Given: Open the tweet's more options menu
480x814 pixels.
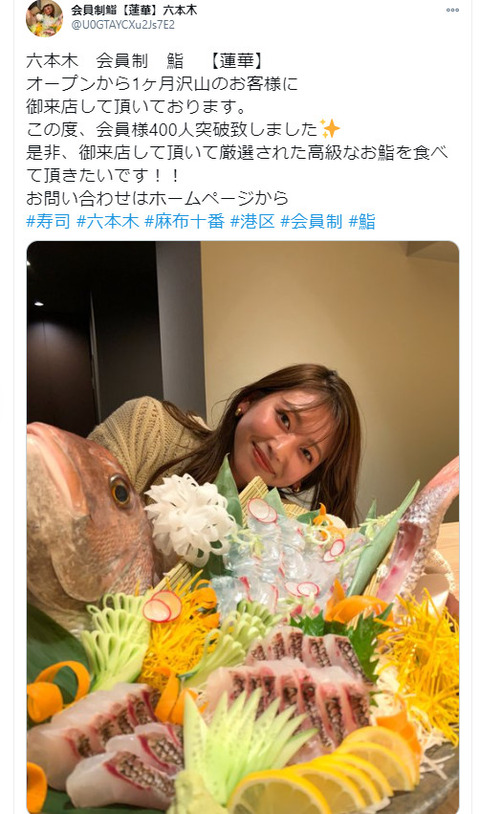Looking at the screenshot, I should tap(452, 10).
